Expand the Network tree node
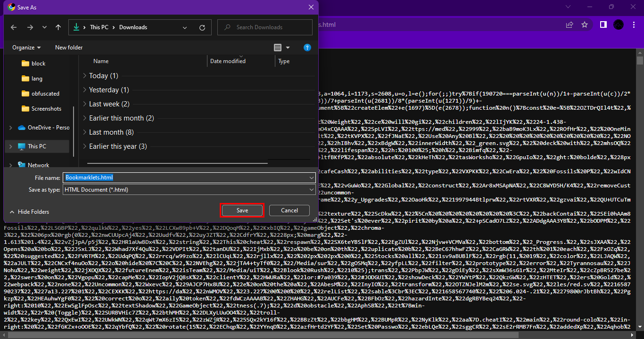Viewport: 644px width, 339px height. coord(10,165)
